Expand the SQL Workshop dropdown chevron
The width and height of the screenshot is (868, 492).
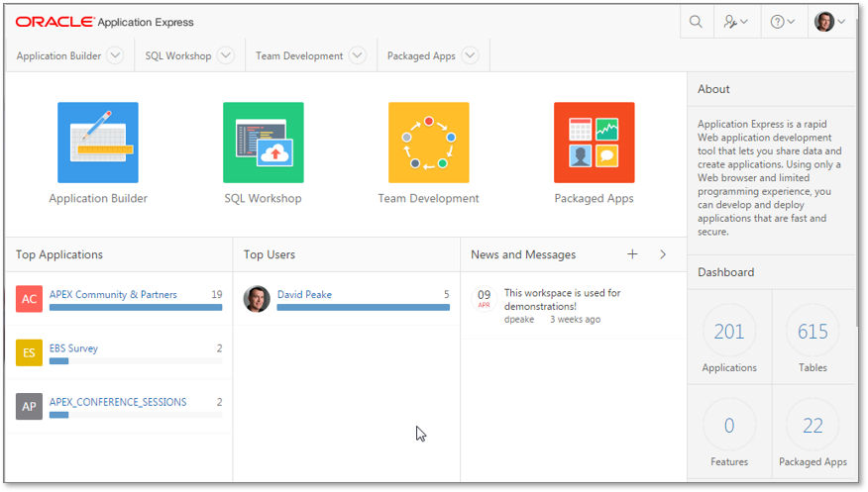[x=226, y=55]
